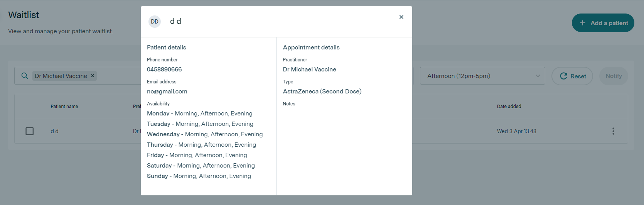The width and height of the screenshot is (644, 205).
Task: Close the patient details popup
Action: point(401,17)
